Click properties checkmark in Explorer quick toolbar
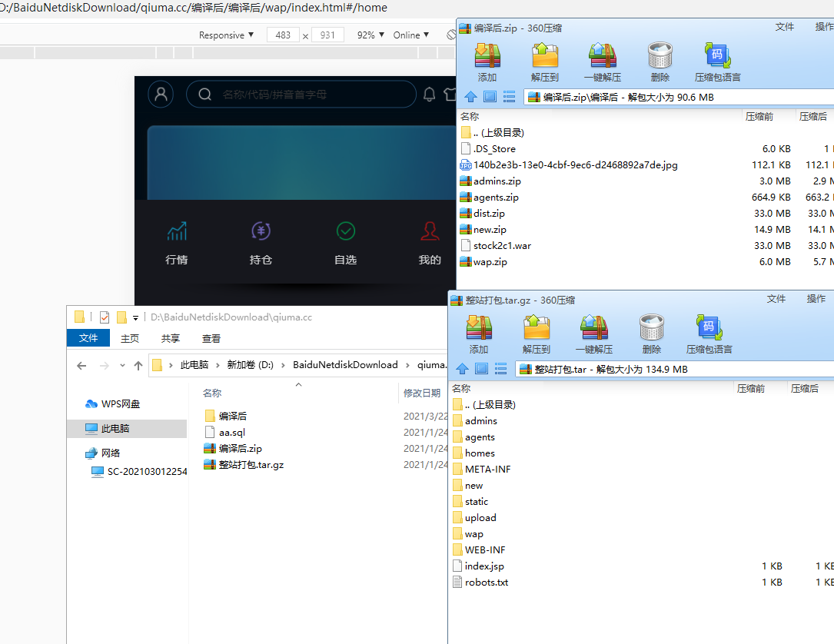Screen dimensions: 834x644 click(105, 317)
